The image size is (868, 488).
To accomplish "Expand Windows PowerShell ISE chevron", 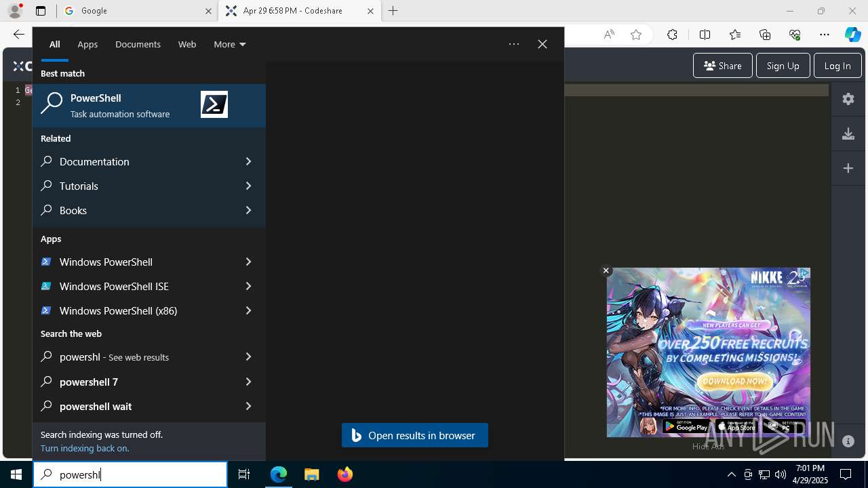I will click(x=248, y=286).
